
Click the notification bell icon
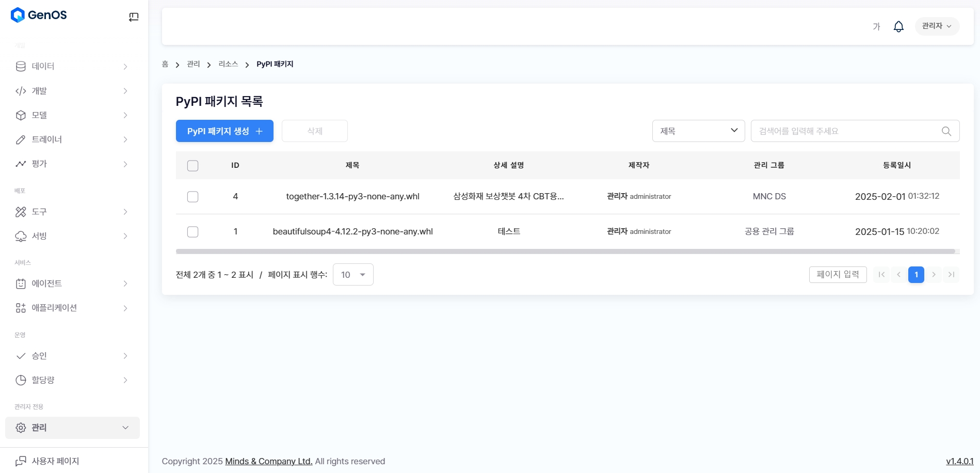[898, 26]
